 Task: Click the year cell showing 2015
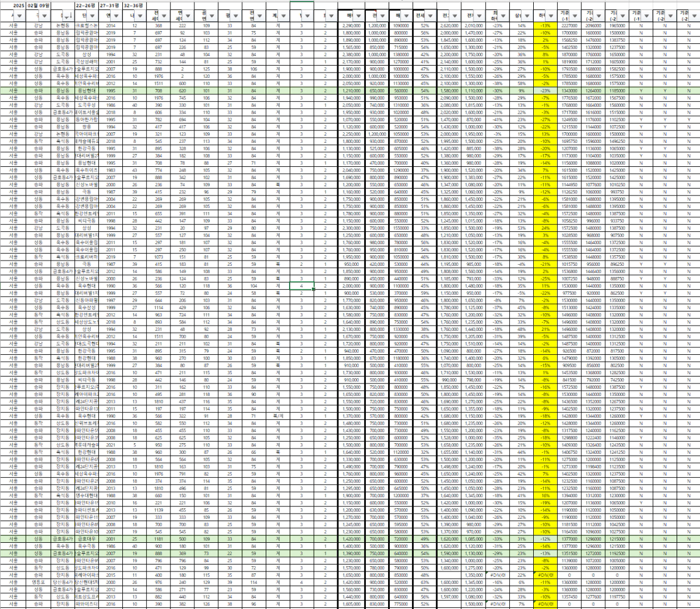click(x=110, y=575)
